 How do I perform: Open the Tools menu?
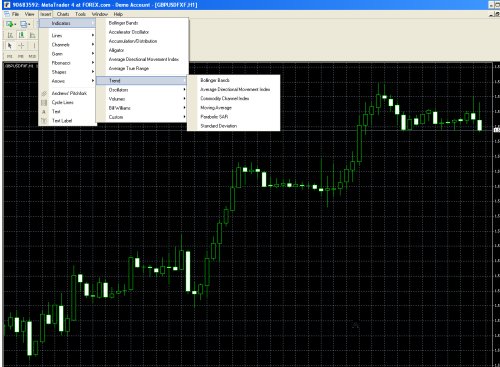coord(80,14)
